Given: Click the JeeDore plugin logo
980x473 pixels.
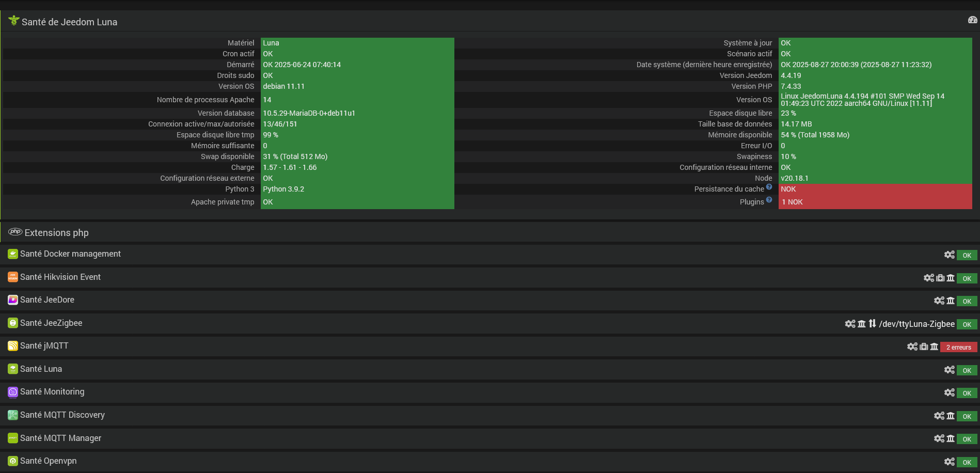Looking at the screenshot, I should [x=13, y=300].
